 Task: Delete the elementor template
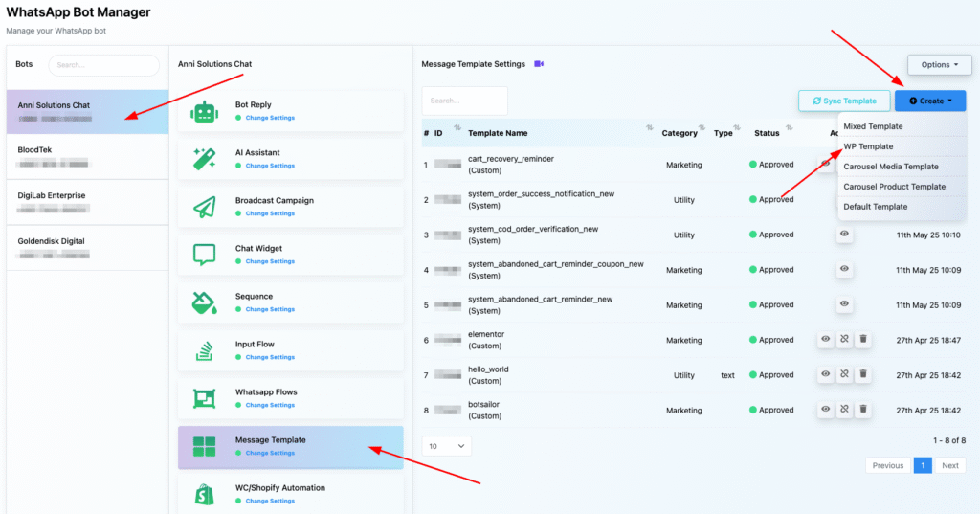[x=863, y=339]
